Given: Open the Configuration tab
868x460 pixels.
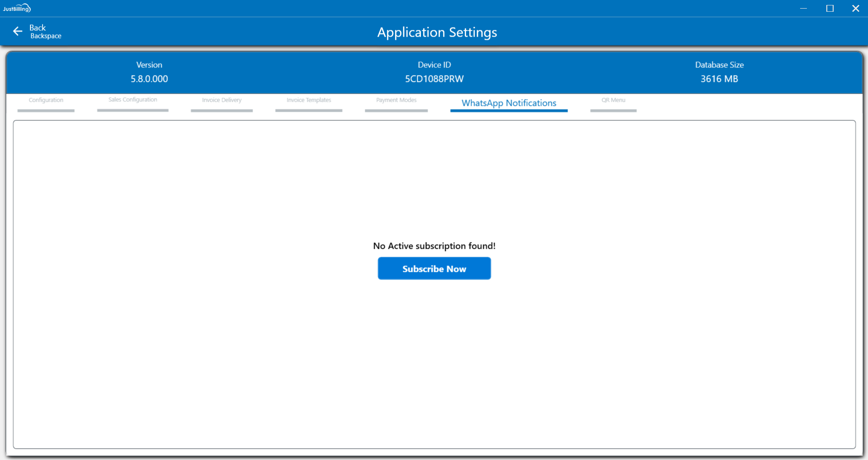Looking at the screenshot, I should 46,100.
